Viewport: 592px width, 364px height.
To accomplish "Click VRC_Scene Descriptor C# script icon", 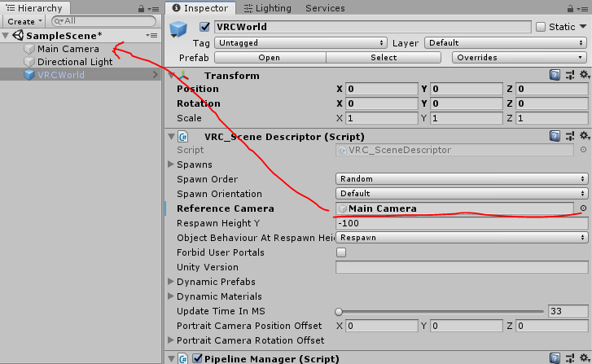I will [x=183, y=136].
